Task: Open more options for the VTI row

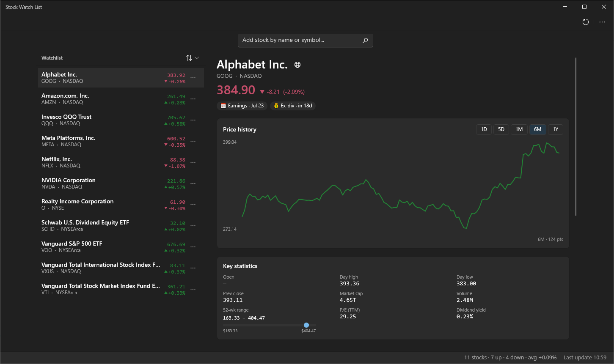Action: coord(193,289)
